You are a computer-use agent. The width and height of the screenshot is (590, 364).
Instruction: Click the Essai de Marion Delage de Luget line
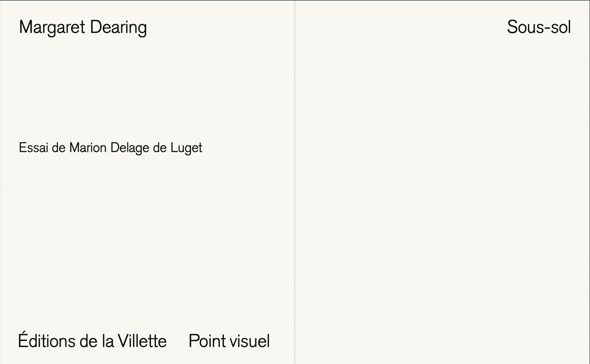pyautogui.click(x=110, y=148)
